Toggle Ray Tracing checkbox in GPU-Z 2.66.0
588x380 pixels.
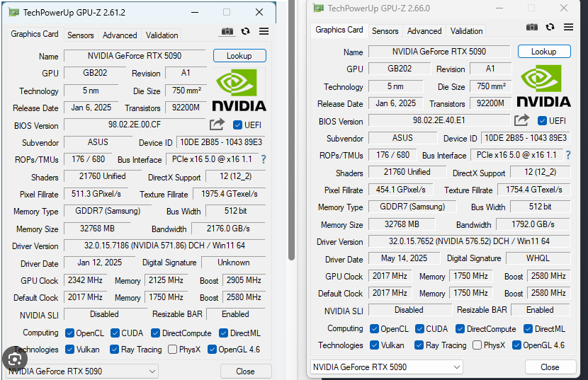[x=419, y=345]
